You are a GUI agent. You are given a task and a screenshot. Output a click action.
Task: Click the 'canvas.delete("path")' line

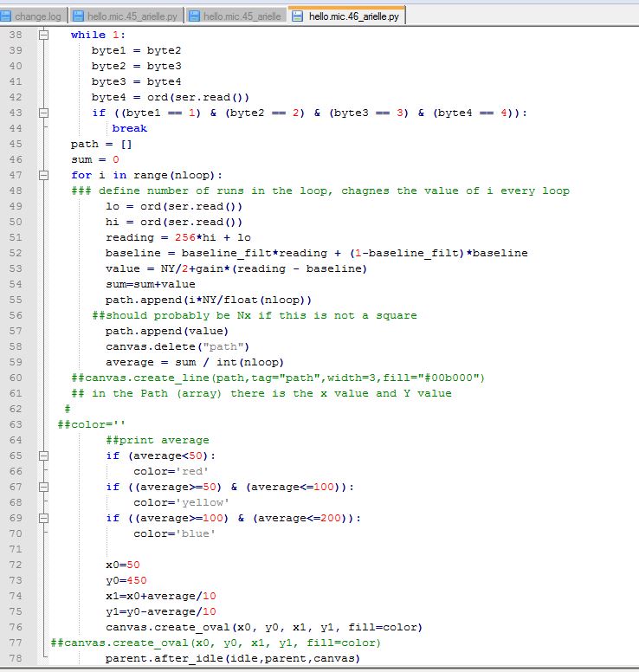tap(177, 346)
